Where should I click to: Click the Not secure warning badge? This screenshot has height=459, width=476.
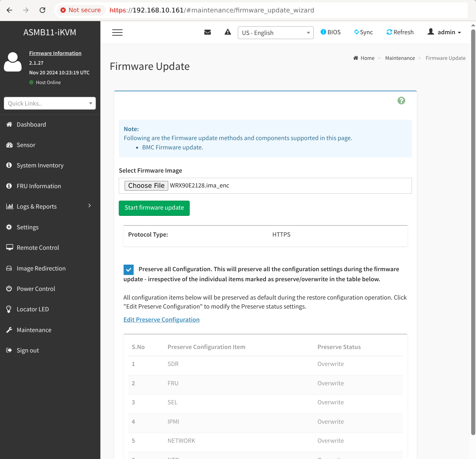(x=81, y=10)
